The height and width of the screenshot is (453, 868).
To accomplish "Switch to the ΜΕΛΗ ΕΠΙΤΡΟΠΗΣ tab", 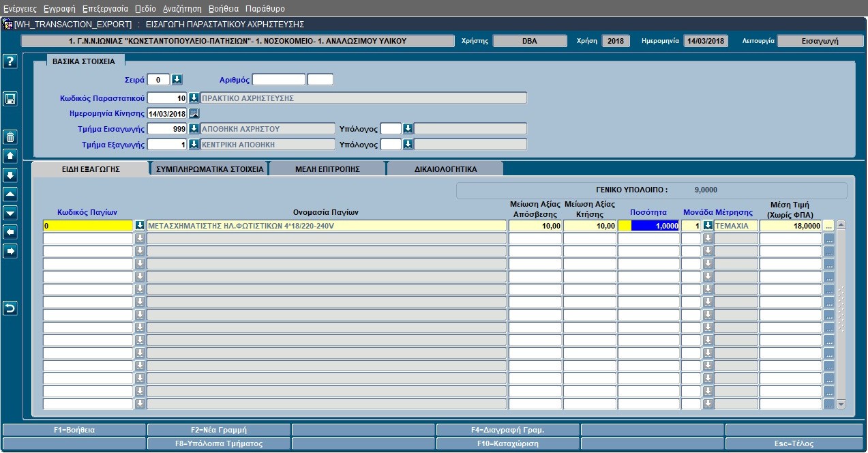I will tap(327, 169).
